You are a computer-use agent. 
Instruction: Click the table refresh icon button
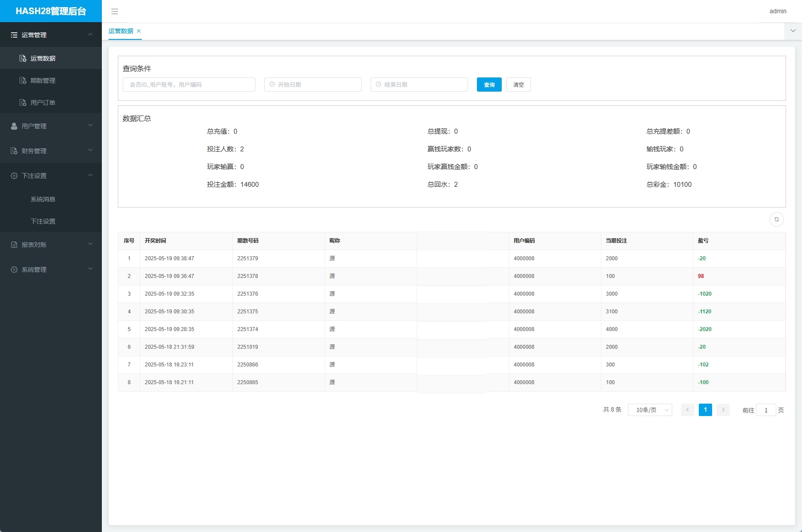coord(776,220)
